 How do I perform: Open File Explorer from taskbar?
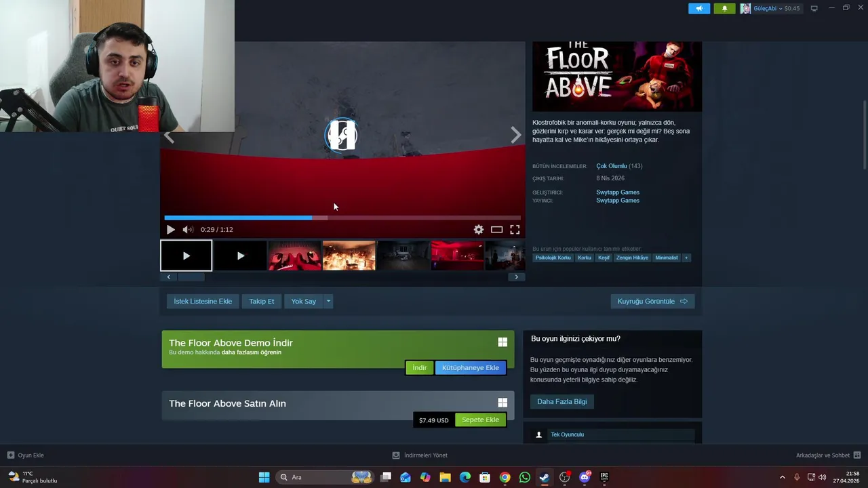coord(445,477)
